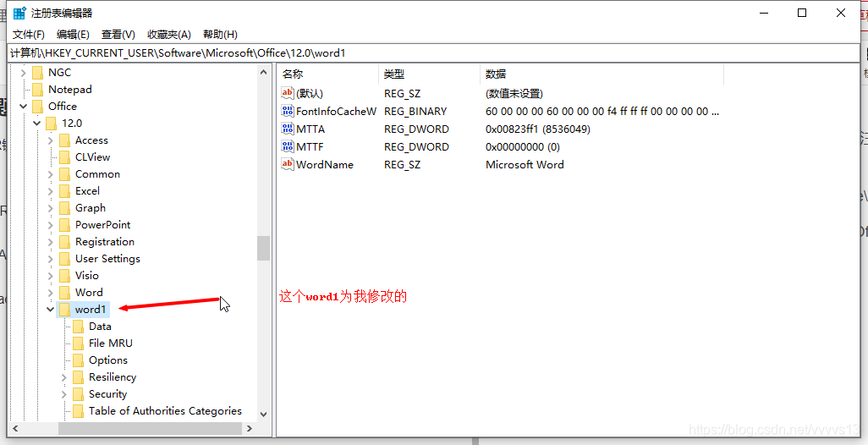Click the WordName string value icon

pos(288,164)
